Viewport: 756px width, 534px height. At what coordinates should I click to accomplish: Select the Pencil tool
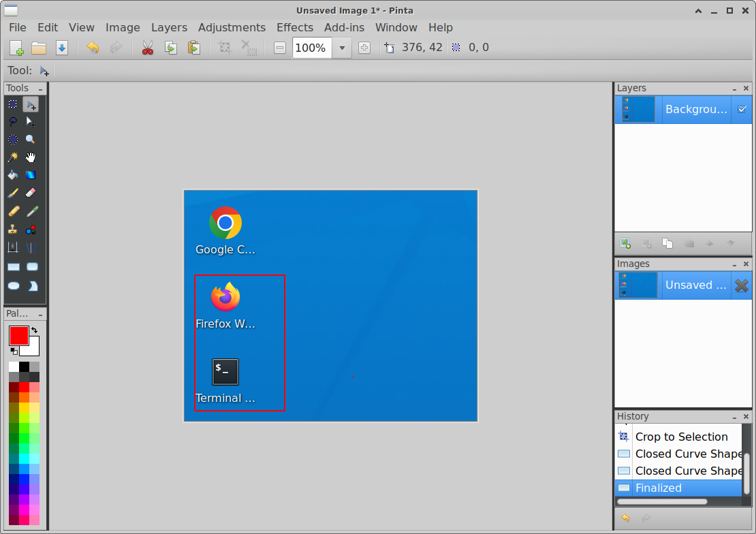pos(13,211)
